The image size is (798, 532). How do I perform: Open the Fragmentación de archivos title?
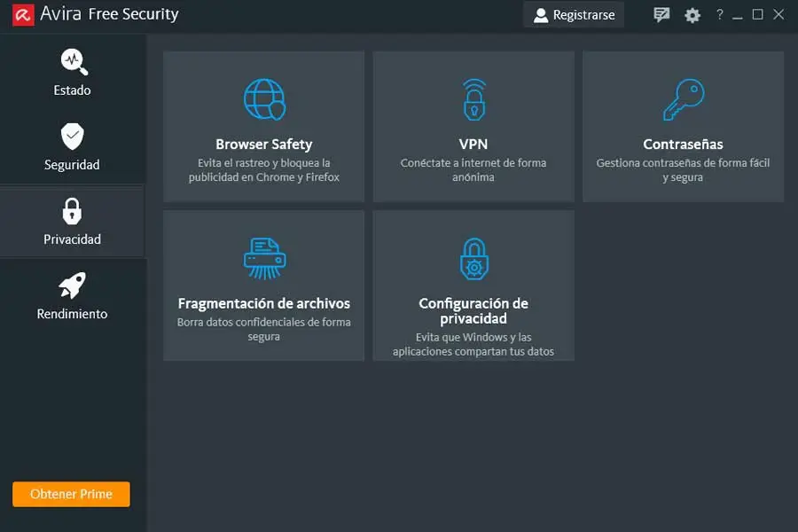click(x=264, y=303)
